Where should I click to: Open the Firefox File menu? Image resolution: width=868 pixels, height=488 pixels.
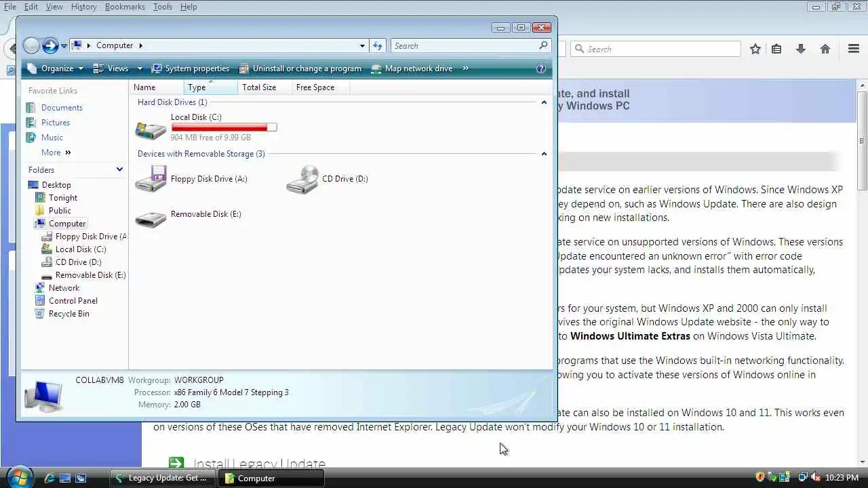[x=9, y=7]
